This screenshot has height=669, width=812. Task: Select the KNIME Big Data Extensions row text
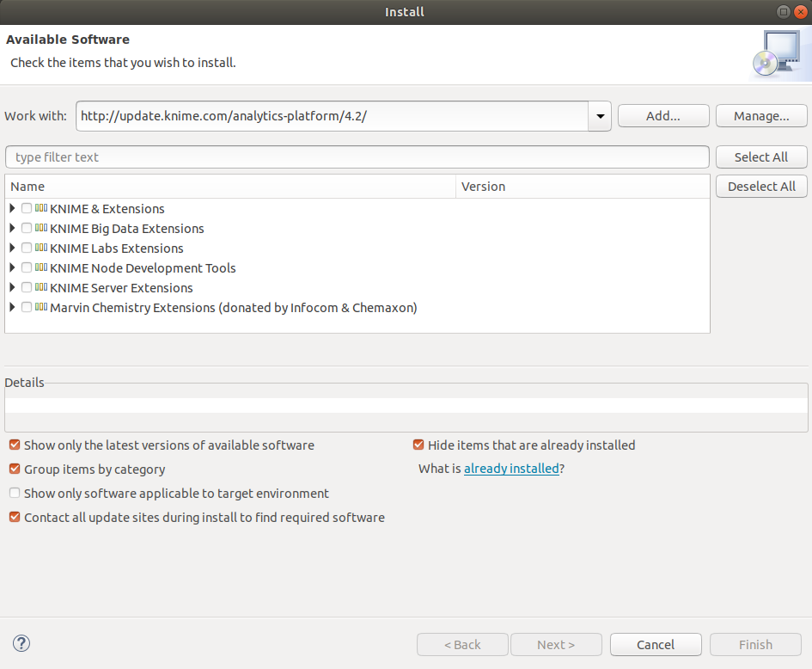pos(127,229)
